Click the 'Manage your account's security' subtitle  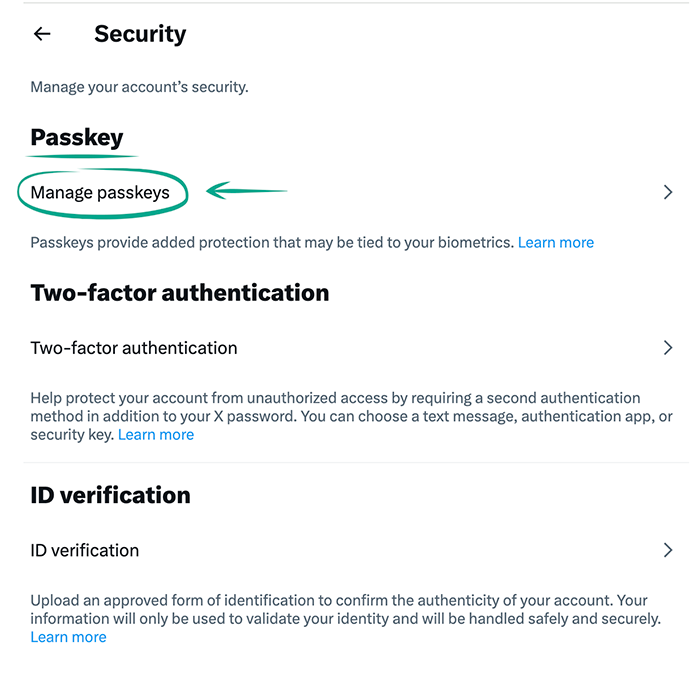(139, 87)
